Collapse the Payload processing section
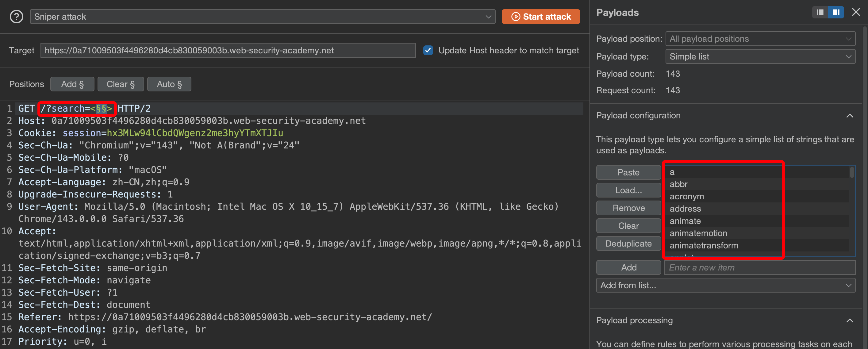 click(850, 320)
